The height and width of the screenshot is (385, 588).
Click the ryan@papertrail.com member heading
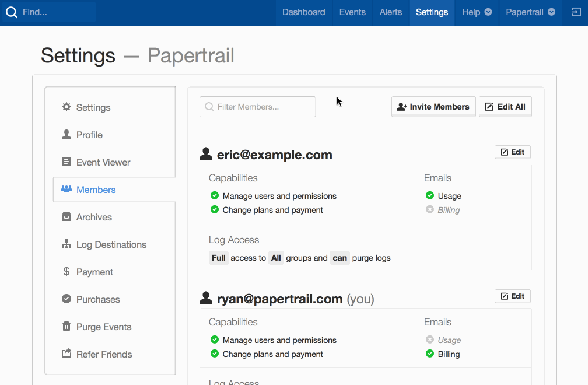(x=280, y=299)
